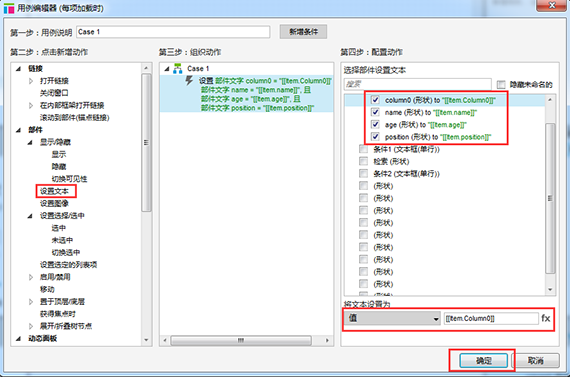This screenshot has height=377, width=570.
Task: Collapse the 动态面板 tree group
Action: pyautogui.click(x=18, y=338)
